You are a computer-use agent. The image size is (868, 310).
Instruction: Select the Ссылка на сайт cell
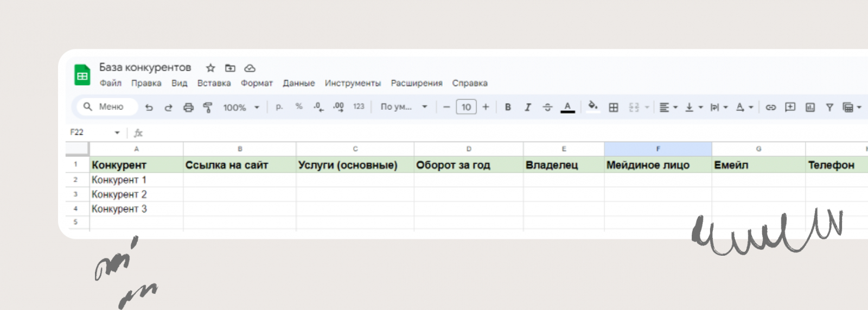[240, 165]
